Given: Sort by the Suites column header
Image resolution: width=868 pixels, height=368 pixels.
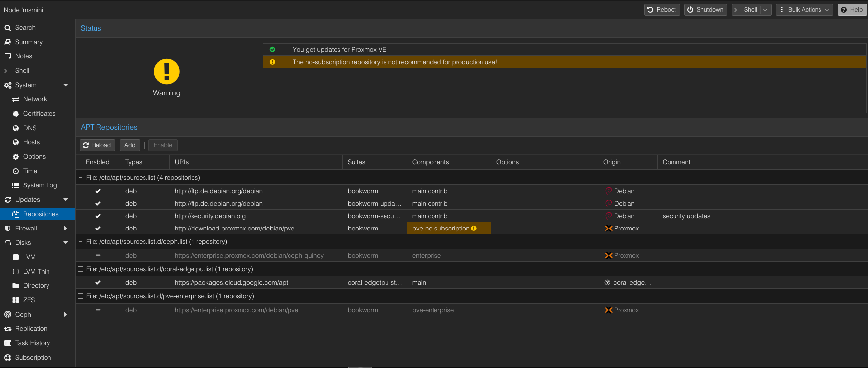Looking at the screenshot, I should (375, 162).
